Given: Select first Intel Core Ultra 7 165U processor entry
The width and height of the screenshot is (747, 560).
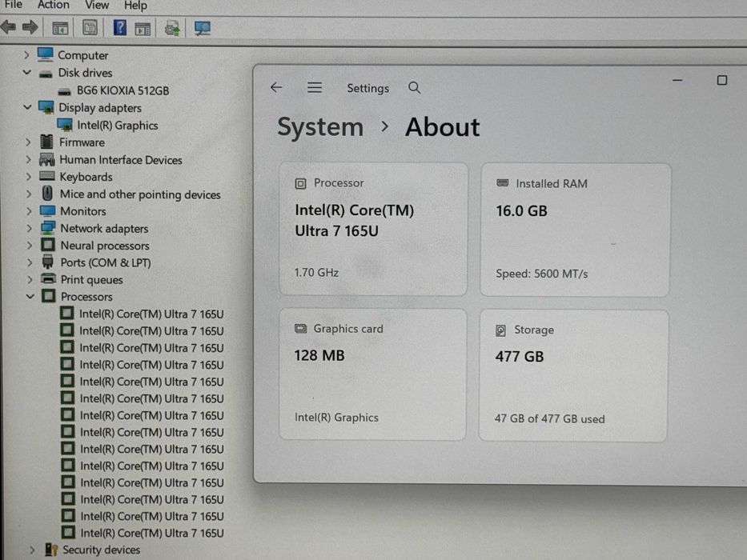Looking at the screenshot, I should tap(151, 314).
